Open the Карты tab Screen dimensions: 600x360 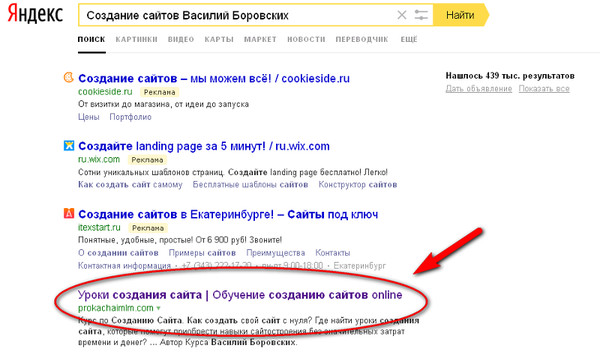point(219,39)
